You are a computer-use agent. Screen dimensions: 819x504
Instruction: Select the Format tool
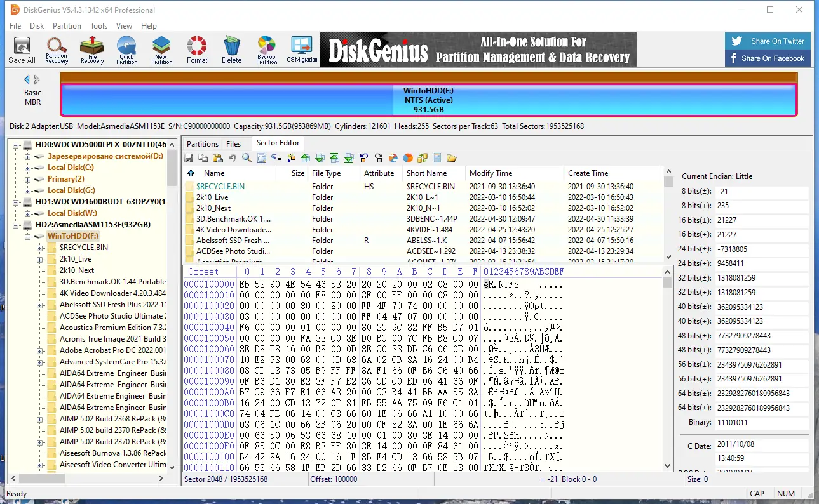click(x=196, y=50)
